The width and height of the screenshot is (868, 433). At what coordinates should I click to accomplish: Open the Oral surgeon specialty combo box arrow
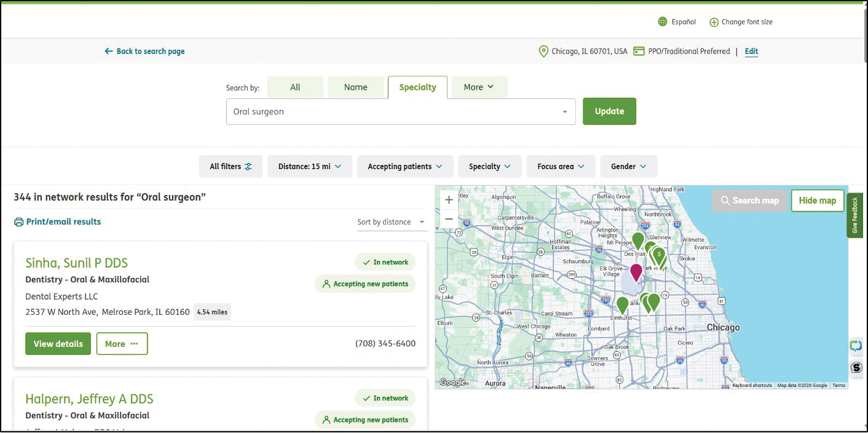(565, 112)
